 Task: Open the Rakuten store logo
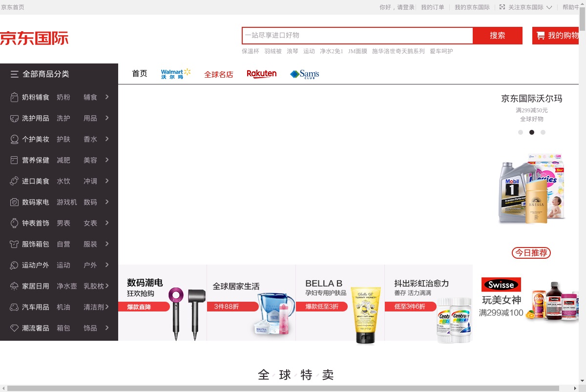[261, 74]
